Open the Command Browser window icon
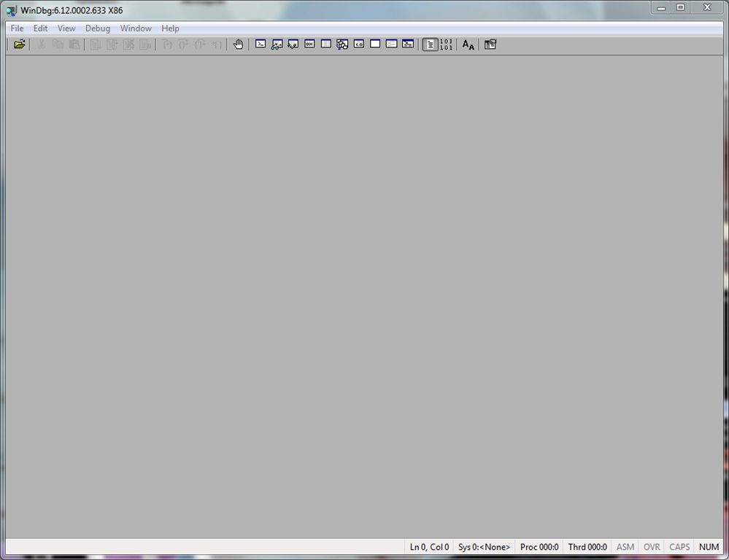 [408, 44]
